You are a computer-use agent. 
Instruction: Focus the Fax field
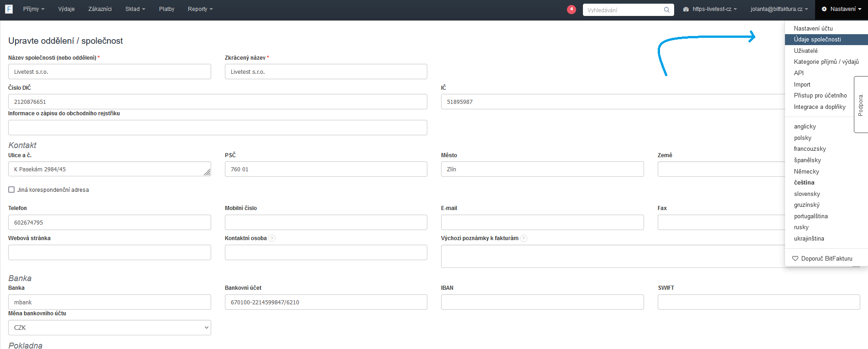click(721, 222)
